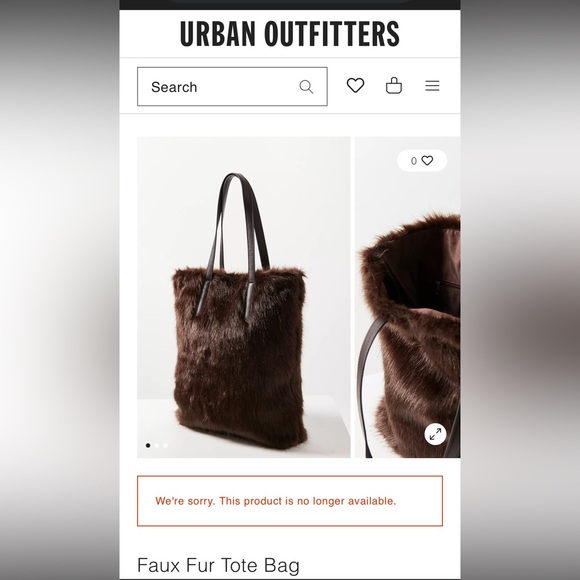
Task: Open the shopping bag icon
Action: click(394, 85)
